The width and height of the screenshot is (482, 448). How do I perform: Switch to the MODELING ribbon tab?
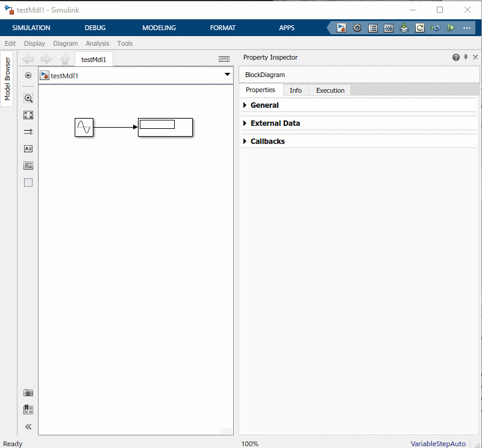[x=159, y=28]
